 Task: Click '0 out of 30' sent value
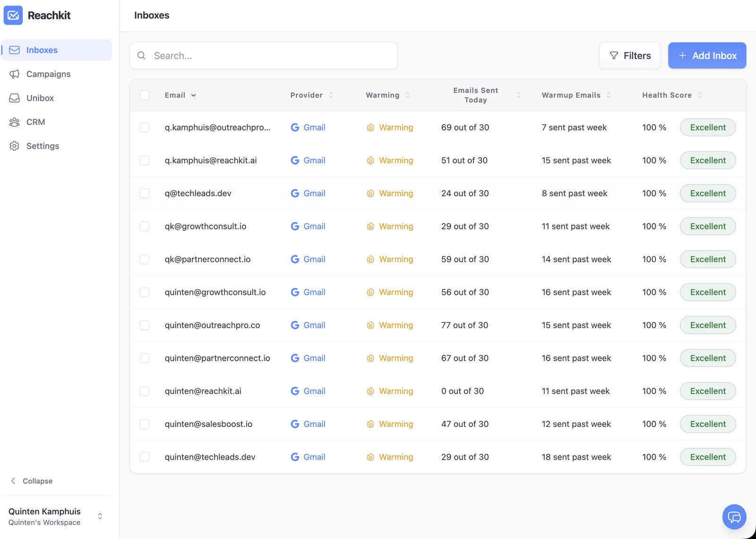(x=463, y=391)
